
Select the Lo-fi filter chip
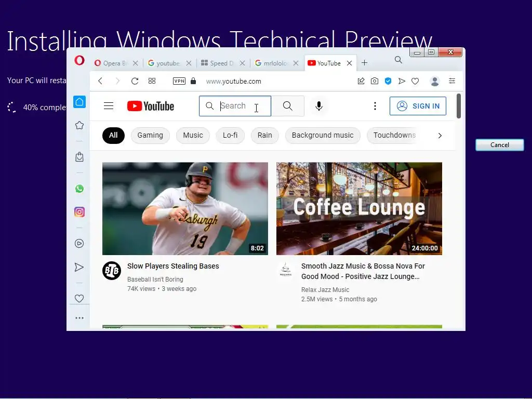coord(230,135)
